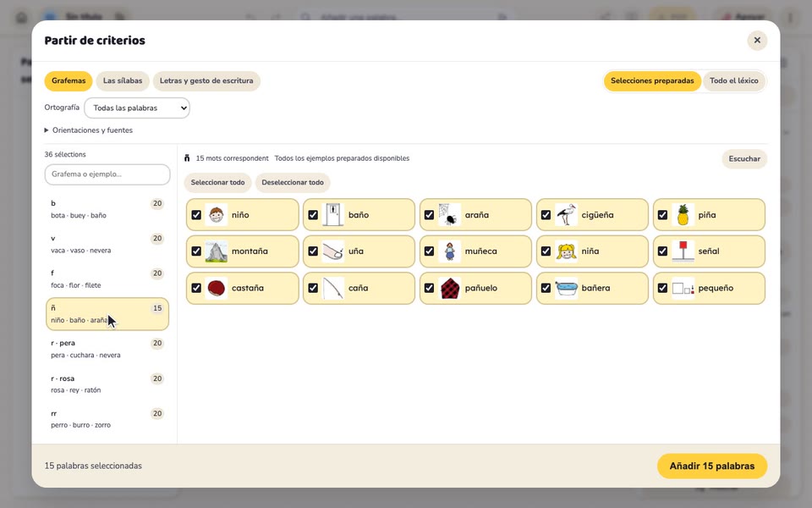Click the checkered handkerchief picture beside pañuelo
The height and width of the screenshot is (508, 812).
[449, 288]
